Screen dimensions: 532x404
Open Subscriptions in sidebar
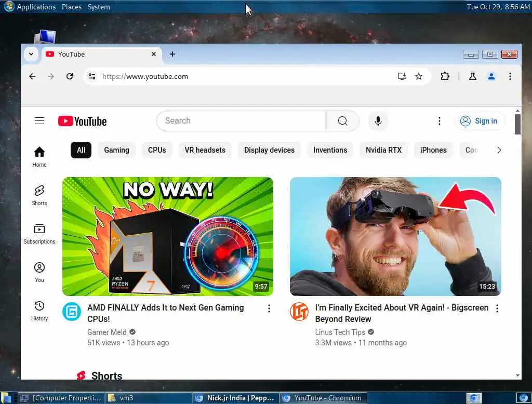tap(39, 234)
